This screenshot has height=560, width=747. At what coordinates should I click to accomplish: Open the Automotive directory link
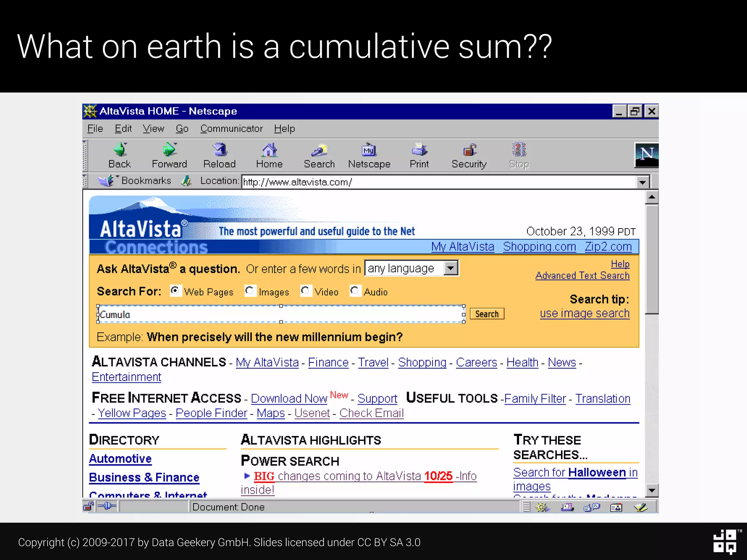[x=120, y=459]
